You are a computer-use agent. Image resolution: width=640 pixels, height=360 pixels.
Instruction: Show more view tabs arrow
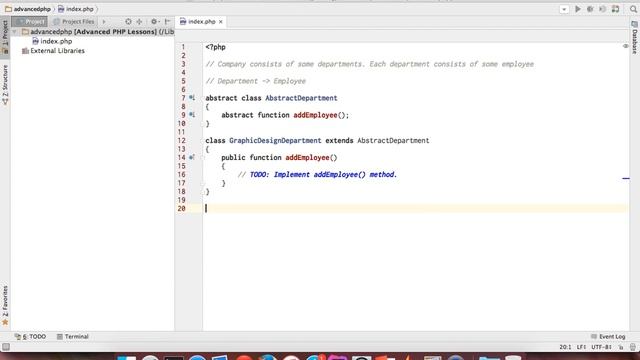pos(104,22)
